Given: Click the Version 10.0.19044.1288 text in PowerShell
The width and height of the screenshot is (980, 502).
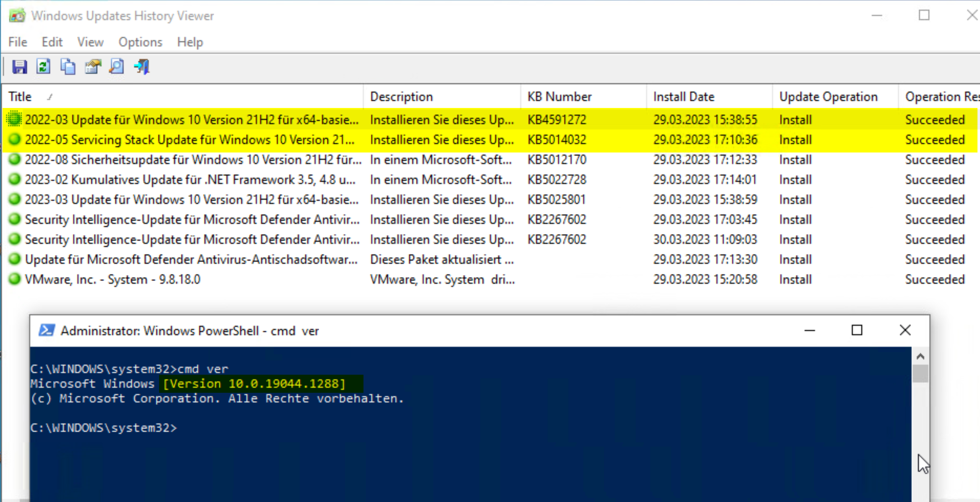Looking at the screenshot, I should click(x=254, y=384).
